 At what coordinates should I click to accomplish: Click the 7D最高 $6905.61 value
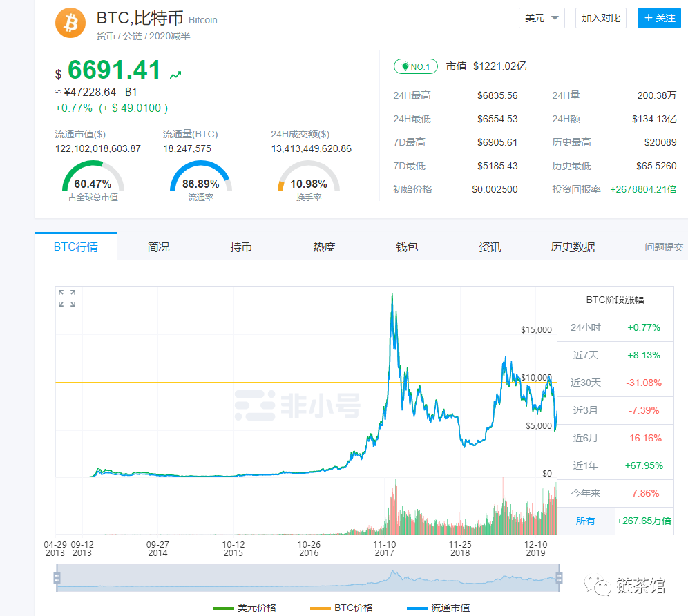click(x=497, y=142)
